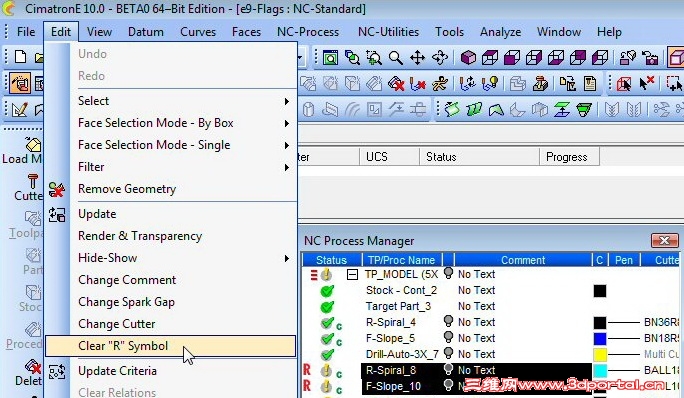
Task: Click the Pen column header
Action: pos(624,260)
